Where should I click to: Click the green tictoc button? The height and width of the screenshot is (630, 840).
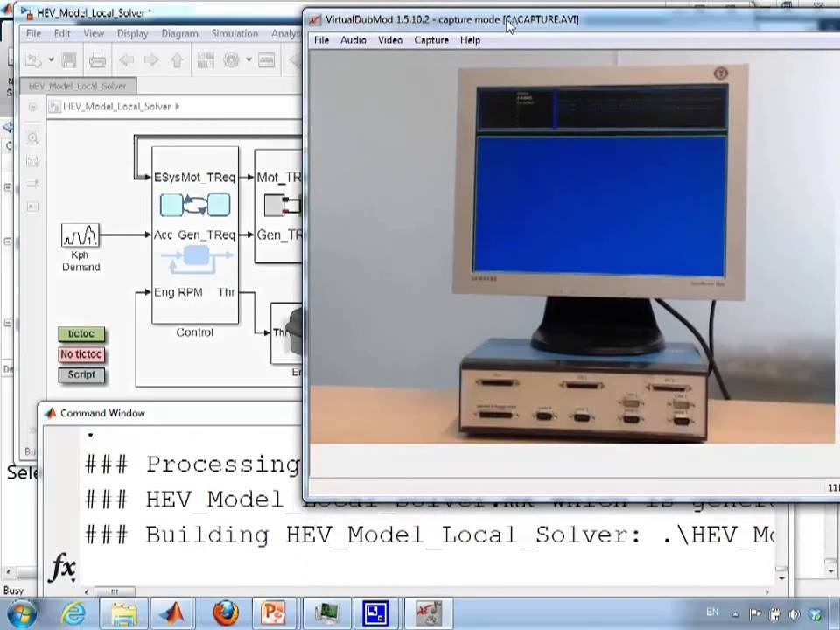pyautogui.click(x=81, y=334)
